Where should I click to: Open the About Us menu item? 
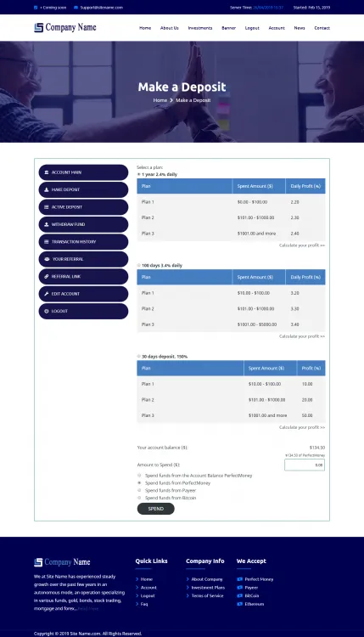(x=169, y=28)
